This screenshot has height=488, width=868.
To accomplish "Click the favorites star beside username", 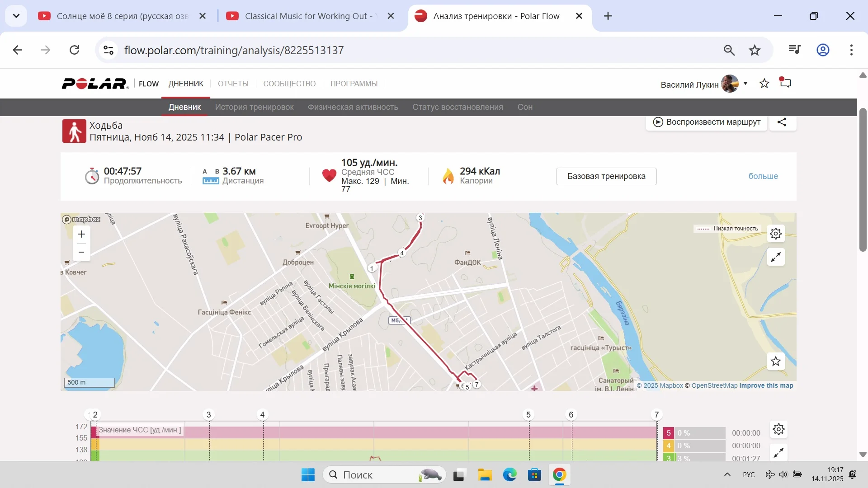I will [x=764, y=84].
